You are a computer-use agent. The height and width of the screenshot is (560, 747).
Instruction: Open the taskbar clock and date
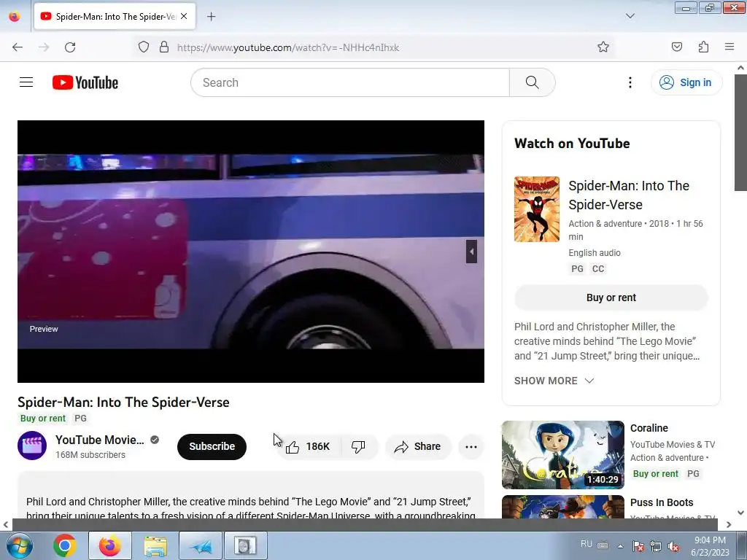pos(710,546)
